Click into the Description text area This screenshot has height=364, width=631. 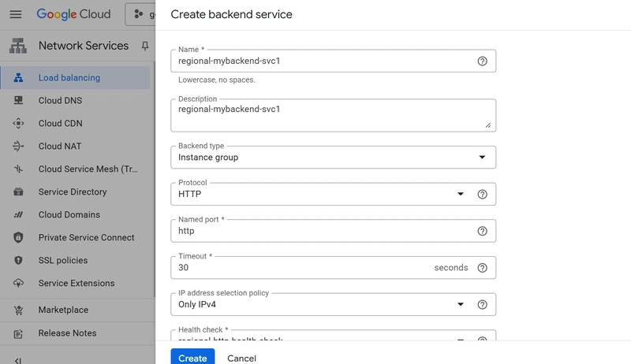click(331, 115)
